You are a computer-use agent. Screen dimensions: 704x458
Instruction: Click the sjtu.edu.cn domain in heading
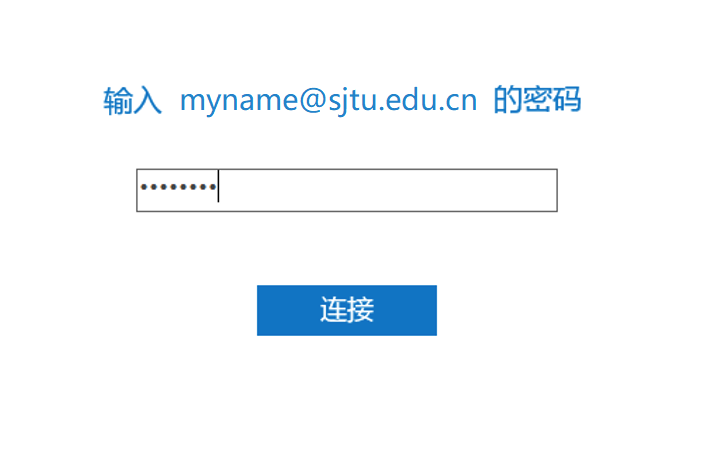403,100
